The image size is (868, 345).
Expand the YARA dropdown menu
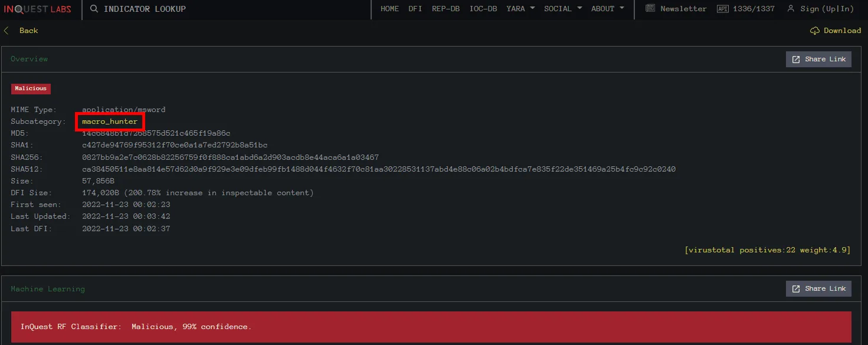[520, 9]
